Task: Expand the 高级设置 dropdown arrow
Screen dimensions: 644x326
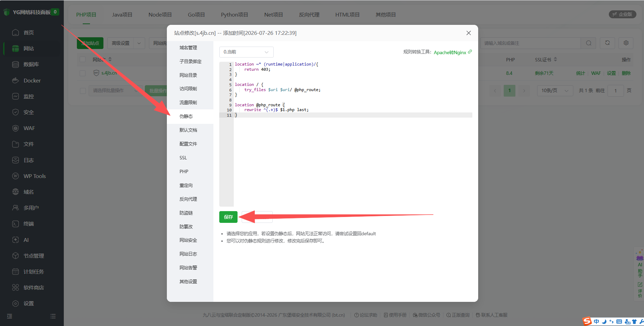Action: (139, 43)
